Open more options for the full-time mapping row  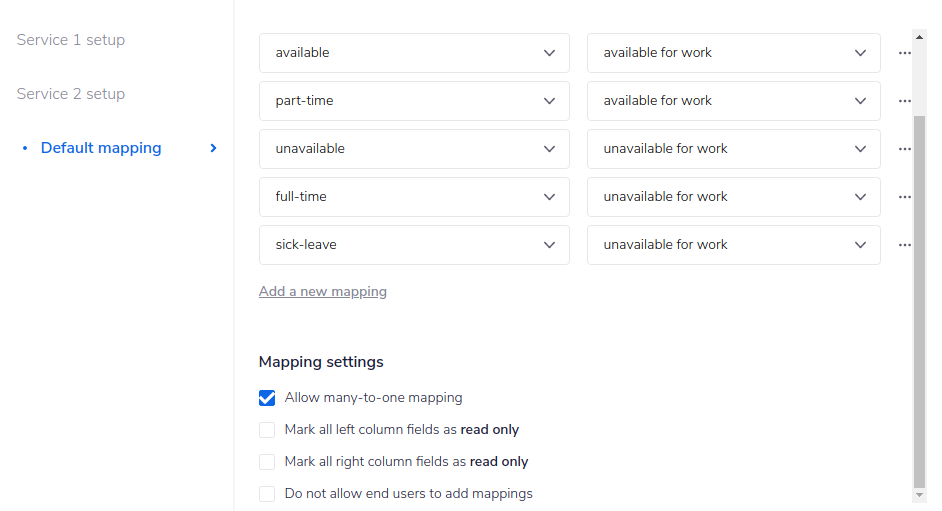[x=904, y=197]
